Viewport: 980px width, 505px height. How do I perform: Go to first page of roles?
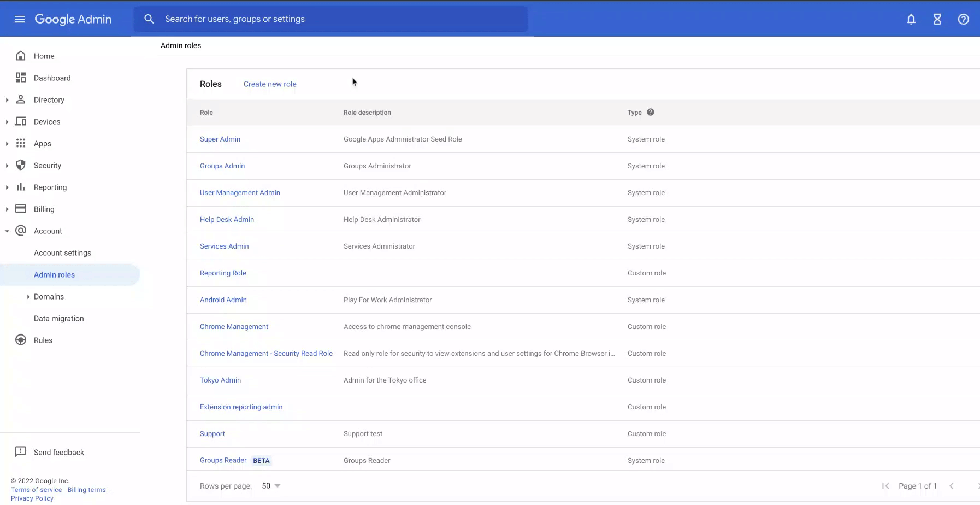885,486
